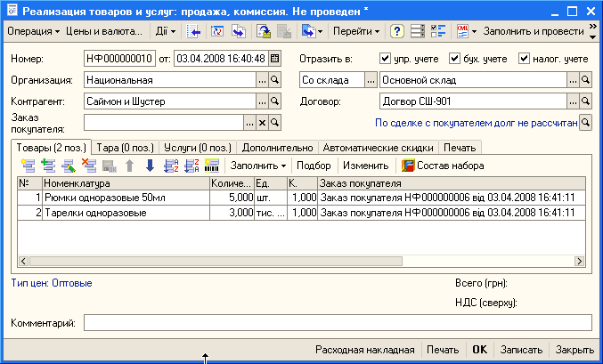The width and height of the screenshot is (603, 364).
Task: Click the delete row icon with red cross
Action: [x=88, y=166]
